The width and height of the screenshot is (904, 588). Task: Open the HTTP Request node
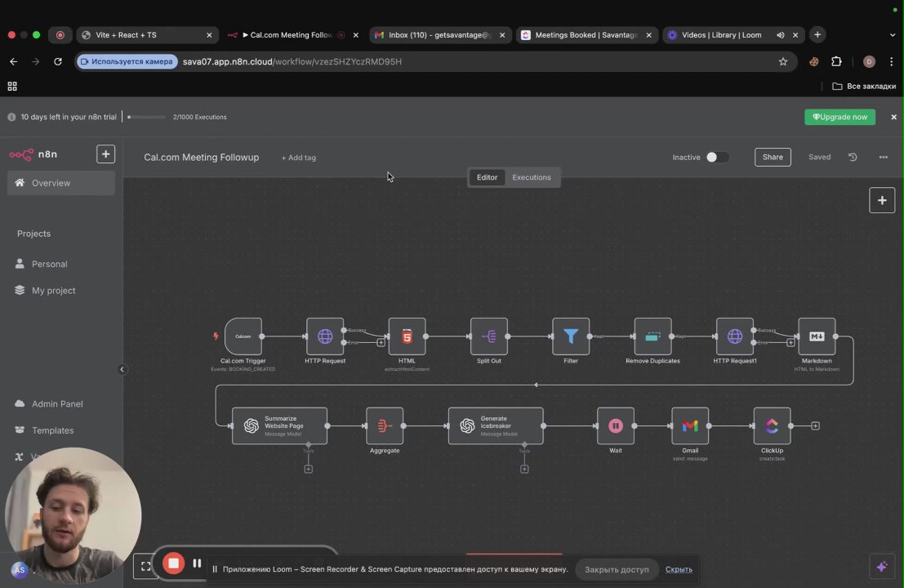point(325,336)
